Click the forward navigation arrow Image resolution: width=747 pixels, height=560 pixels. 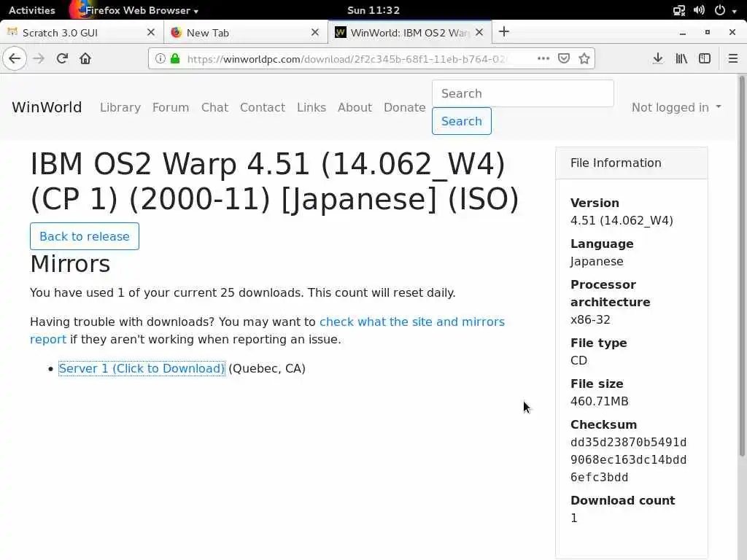click(x=39, y=58)
